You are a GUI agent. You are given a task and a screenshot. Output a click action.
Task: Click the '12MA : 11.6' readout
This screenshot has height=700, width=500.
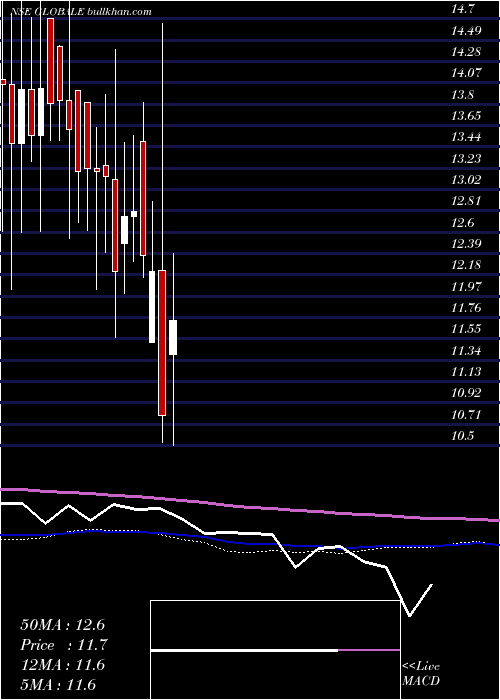pyautogui.click(x=62, y=665)
